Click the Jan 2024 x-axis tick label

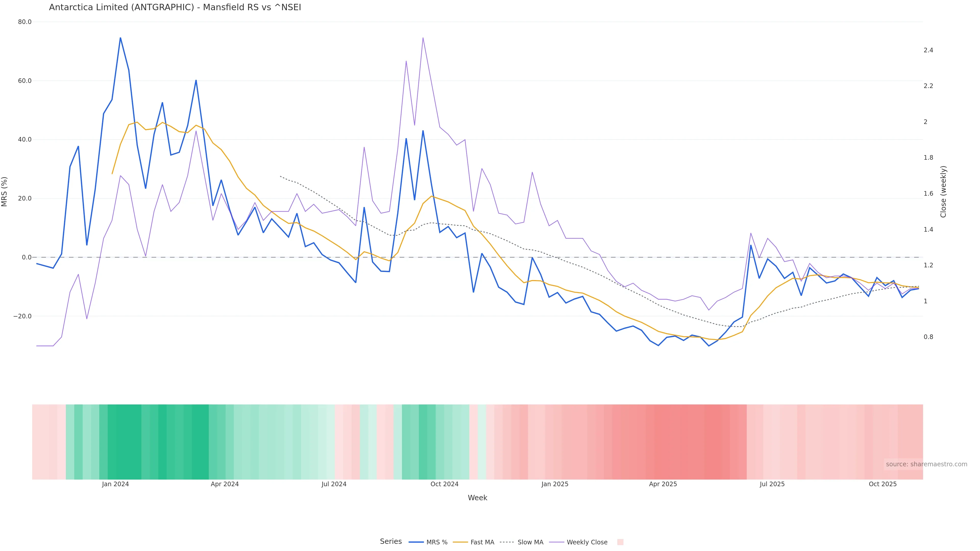pos(115,484)
